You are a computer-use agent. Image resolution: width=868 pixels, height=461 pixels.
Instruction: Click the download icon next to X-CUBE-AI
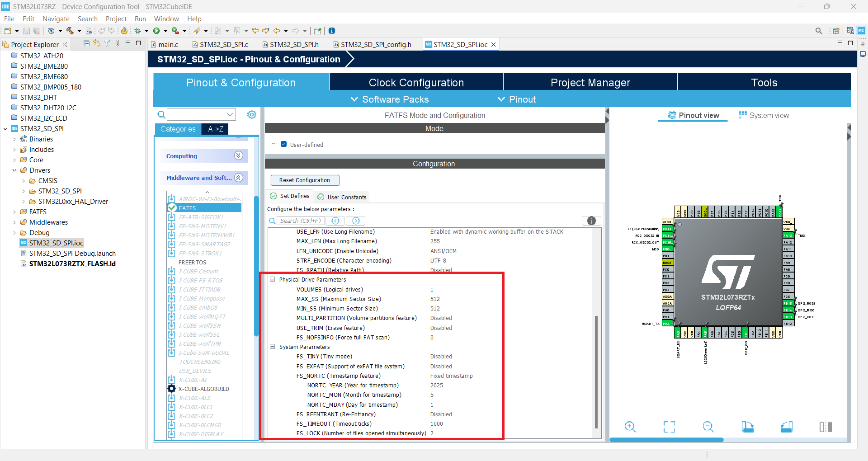tap(171, 380)
